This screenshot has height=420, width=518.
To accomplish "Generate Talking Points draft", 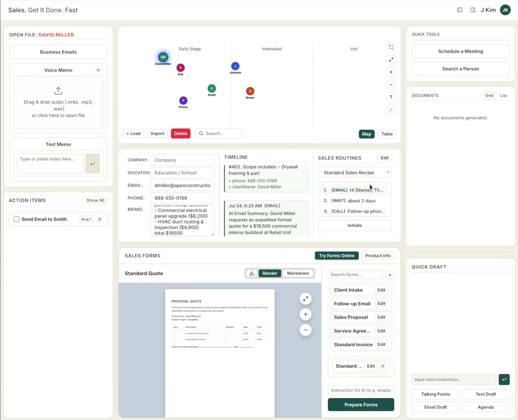I will pyautogui.click(x=435, y=394).
